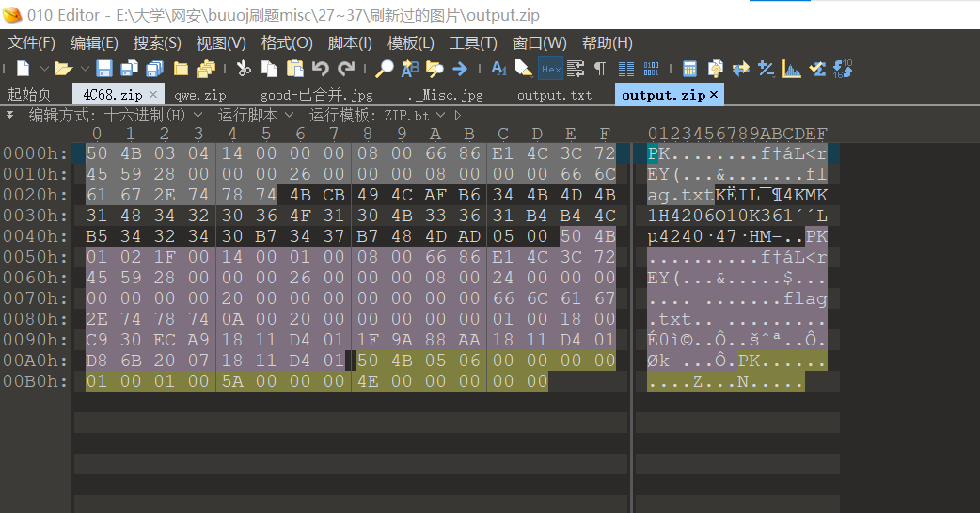
Task: Switch to the 4C68.zip tab
Action: (x=113, y=95)
